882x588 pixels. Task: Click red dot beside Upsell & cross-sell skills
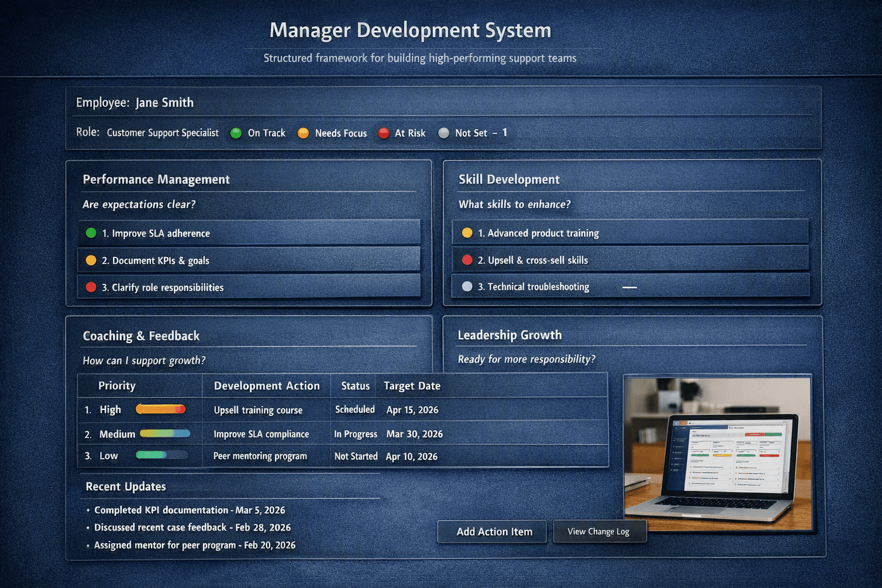tap(467, 260)
